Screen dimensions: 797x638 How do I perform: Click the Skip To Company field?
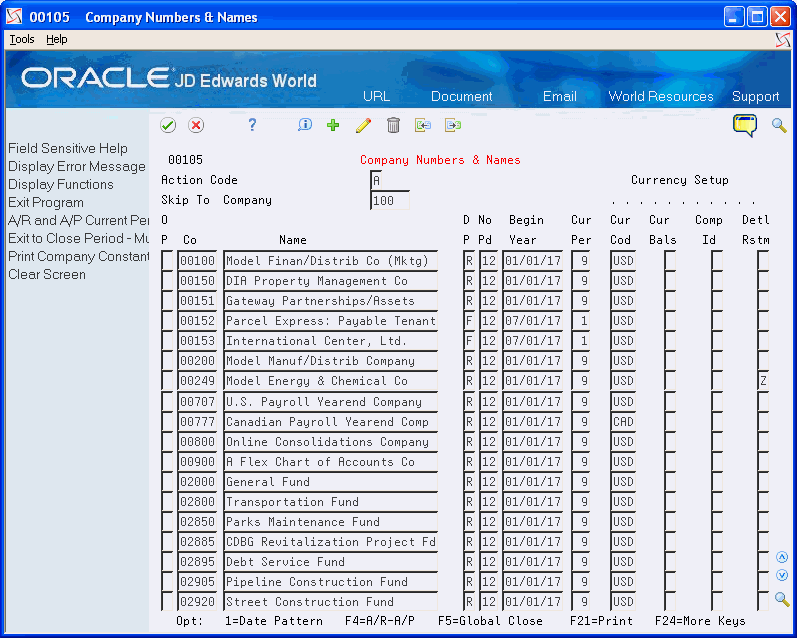pyautogui.click(x=389, y=200)
